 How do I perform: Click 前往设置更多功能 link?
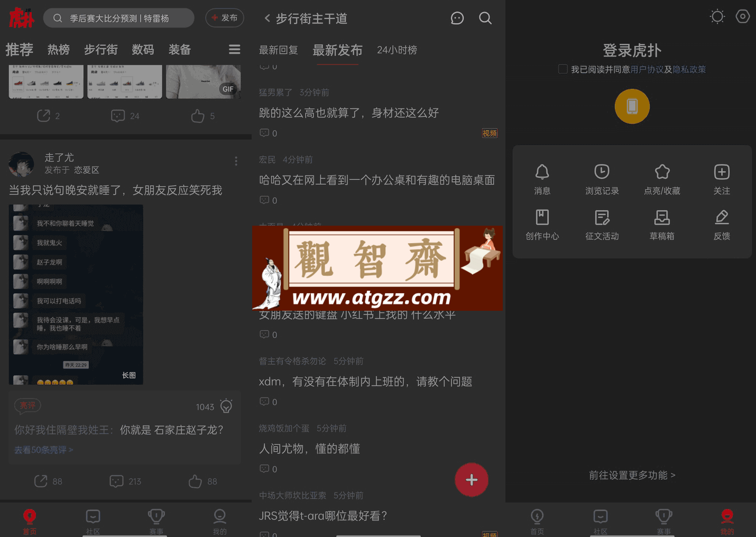632,475
